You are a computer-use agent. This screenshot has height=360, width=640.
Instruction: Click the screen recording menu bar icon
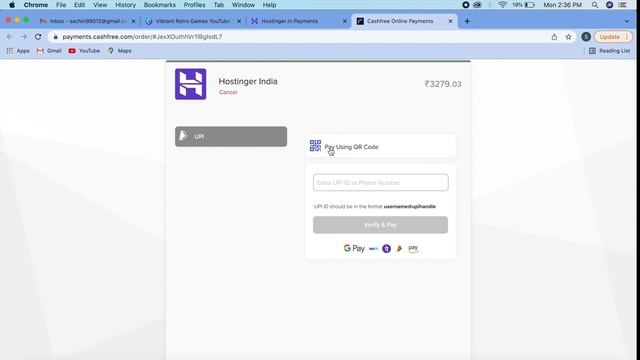[x=466, y=5]
